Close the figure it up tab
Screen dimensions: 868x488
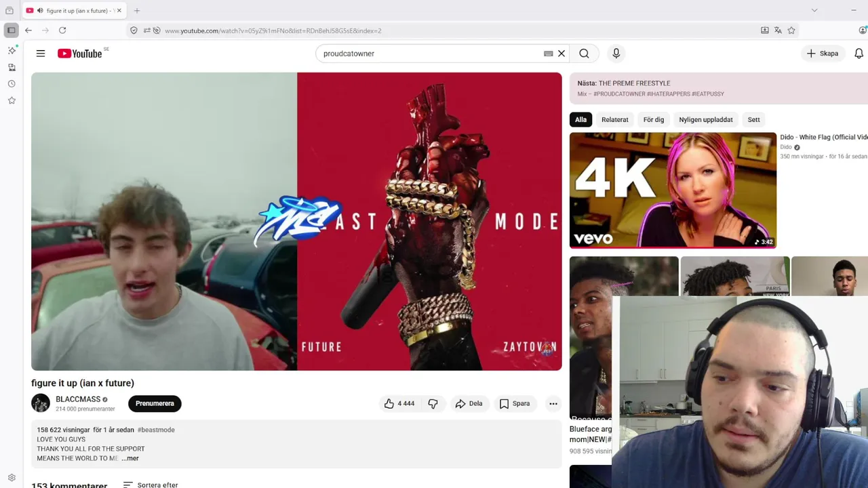(x=119, y=11)
